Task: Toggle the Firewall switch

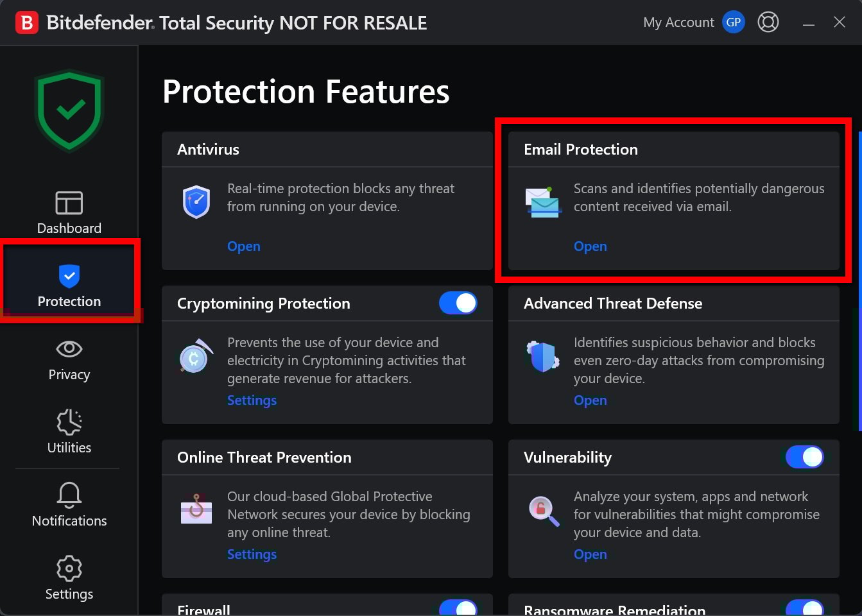Action: pos(458,608)
